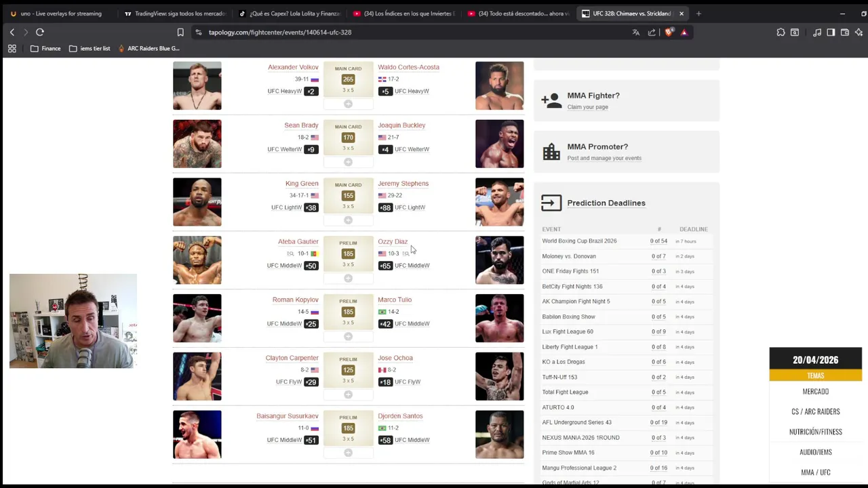Screen dimensions: 868x488
Task: Open Ateba Gautier fighter link
Action: pos(298,241)
